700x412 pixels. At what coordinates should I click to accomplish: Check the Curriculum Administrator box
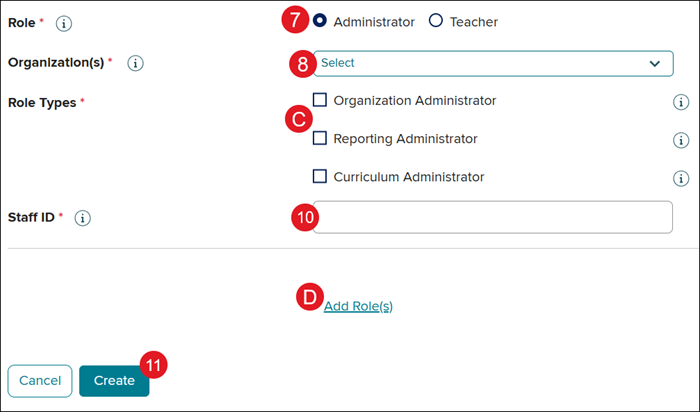pos(320,176)
